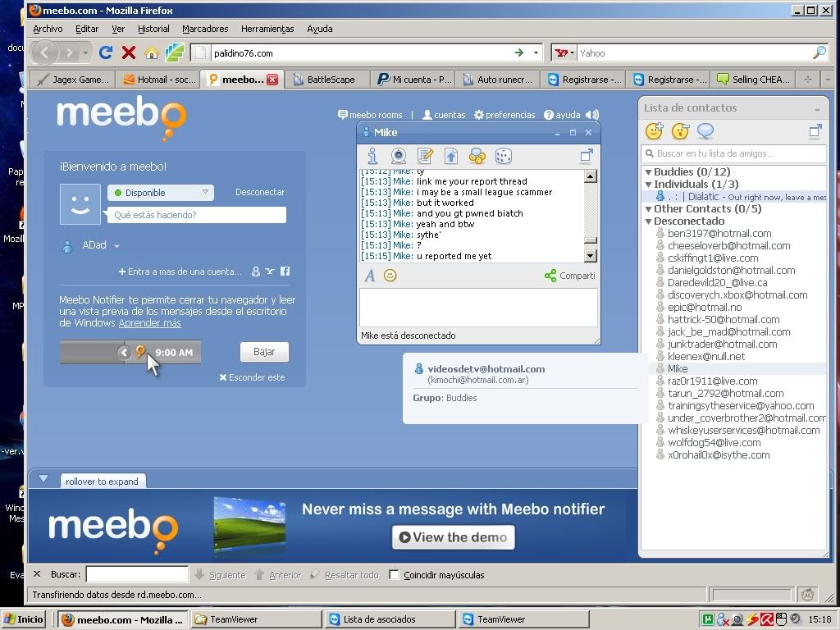Screen dimensions: 840x630
Task: Click the View the demo button
Action: (x=453, y=536)
